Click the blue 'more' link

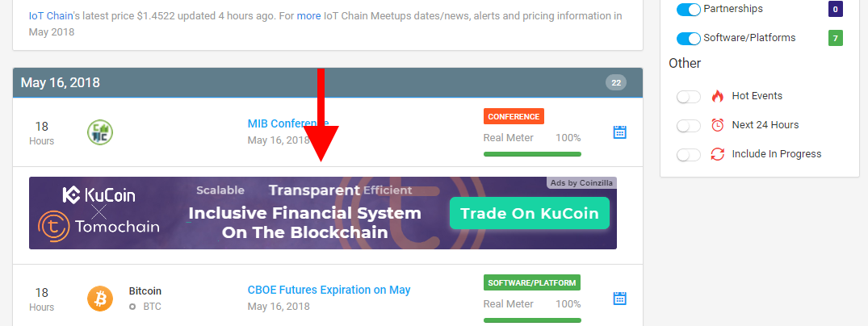pos(309,15)
